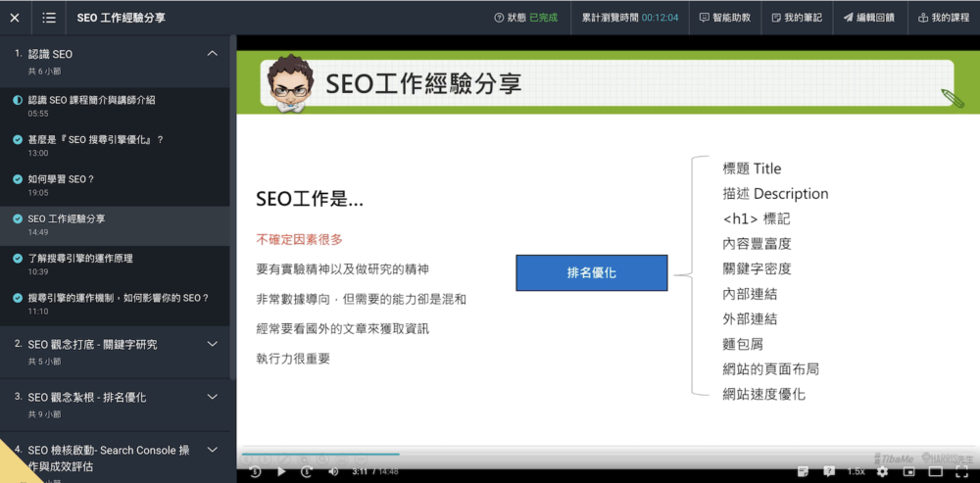Close the course player with X
The height and width of the screenshot is (483, 980).
point(15,18)
